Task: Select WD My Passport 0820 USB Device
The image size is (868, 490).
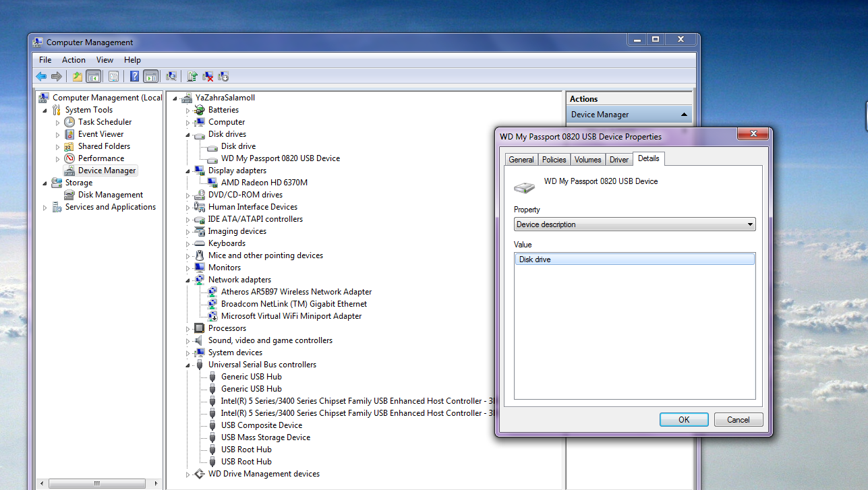Action: [x=281, y=158]
